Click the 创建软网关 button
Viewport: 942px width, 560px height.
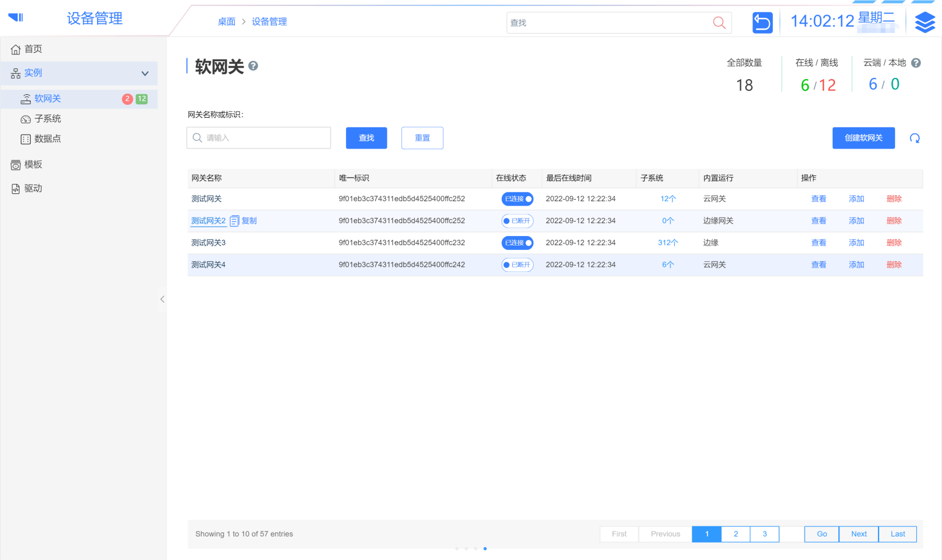(863, 138)
